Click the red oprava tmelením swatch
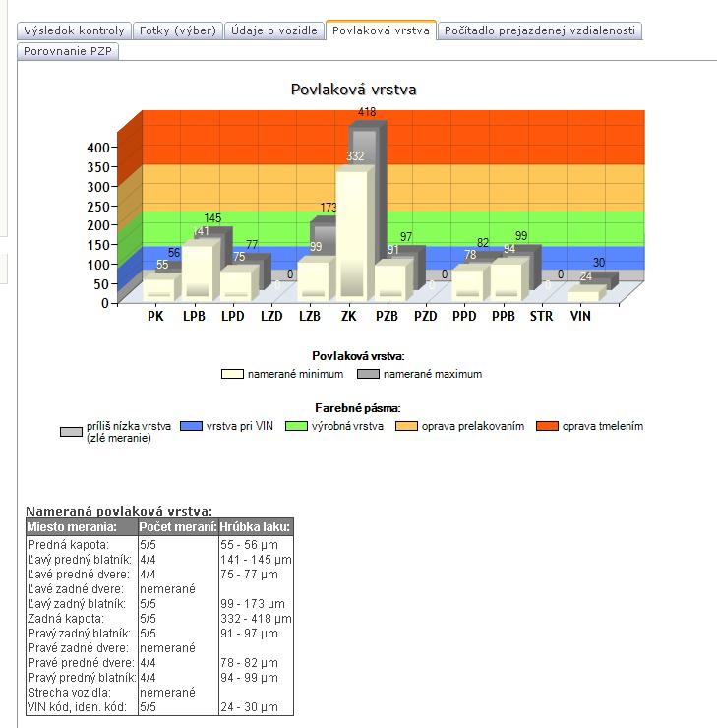Image resolution: width=717 pixels, height=728 pixels. pos(547,426)
